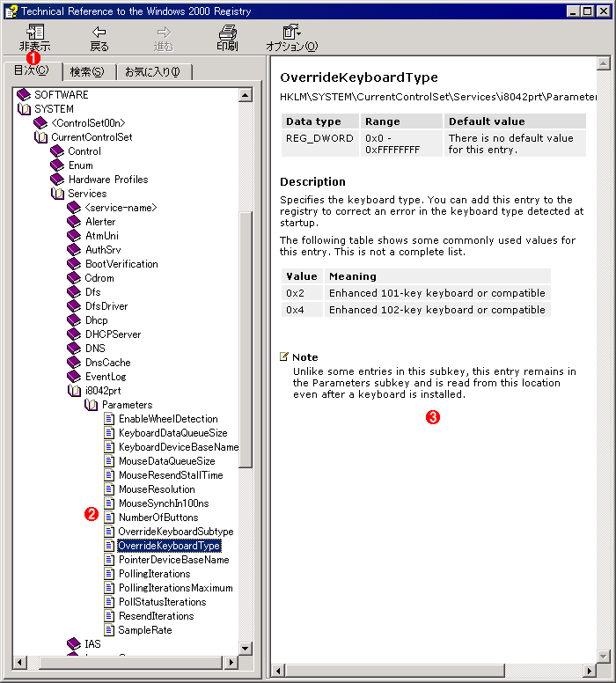Viewport: 616px width, 683px height.
Task: Click the page icon beside SampleRate
Action: (x=109, y=630)
